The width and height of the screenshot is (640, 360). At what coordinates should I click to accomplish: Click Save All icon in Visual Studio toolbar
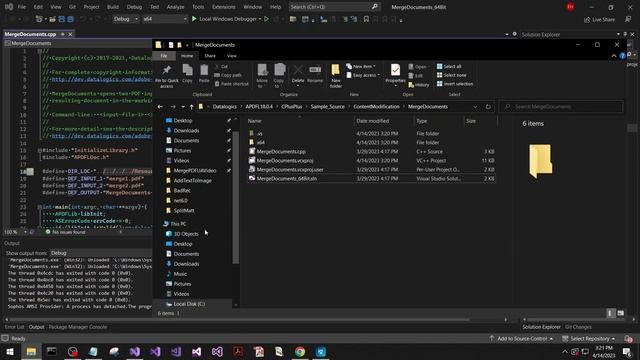(70, 19)
